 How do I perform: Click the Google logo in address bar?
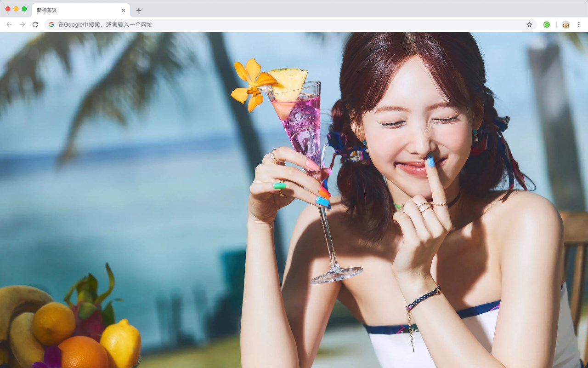tap(51, 24)
